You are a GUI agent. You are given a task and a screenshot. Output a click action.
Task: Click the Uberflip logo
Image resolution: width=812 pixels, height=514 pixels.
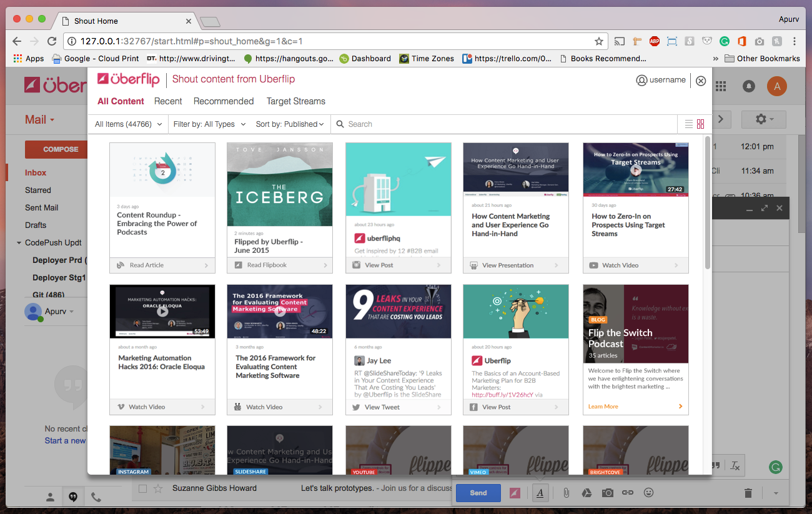pyautogui.click(x=130, y=79)
